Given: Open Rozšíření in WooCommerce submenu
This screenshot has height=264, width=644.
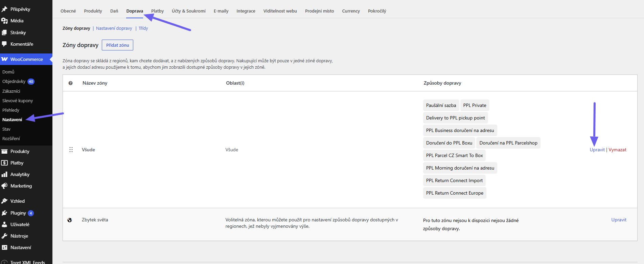Looking at the screenshot, I should (11, 138).
